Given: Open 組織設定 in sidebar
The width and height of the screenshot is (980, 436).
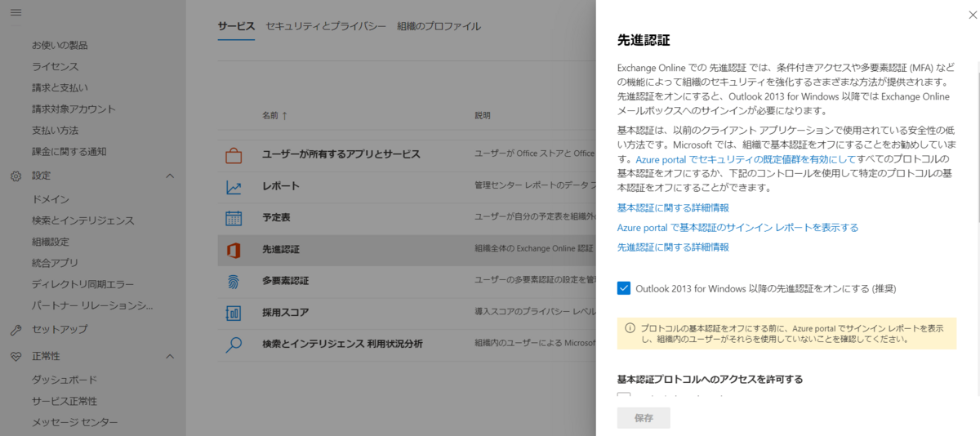Looking at the screenshot, I should (x=51, y=242).
